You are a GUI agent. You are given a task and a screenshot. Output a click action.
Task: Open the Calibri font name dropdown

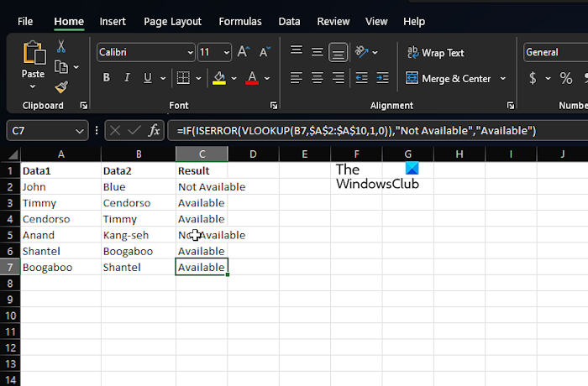tap(144, 52)
